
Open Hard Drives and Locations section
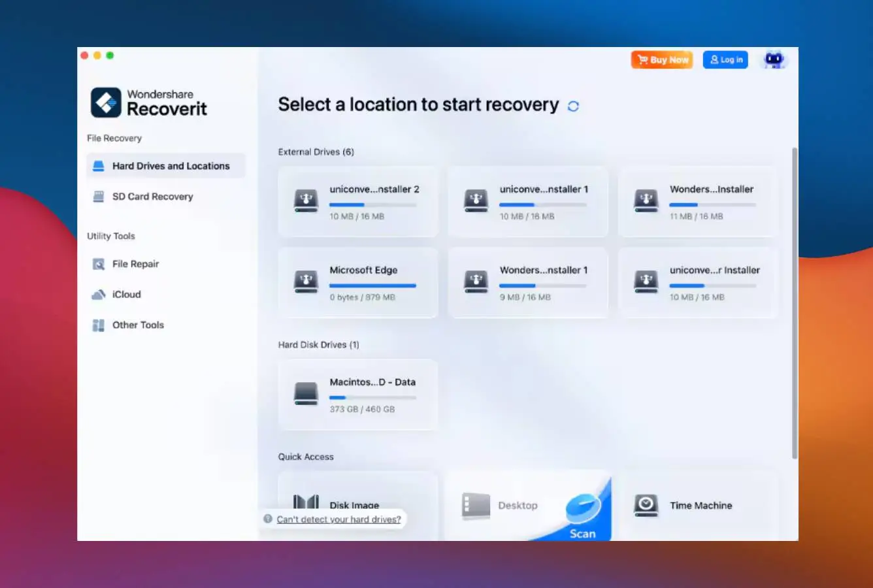point(166,166)
